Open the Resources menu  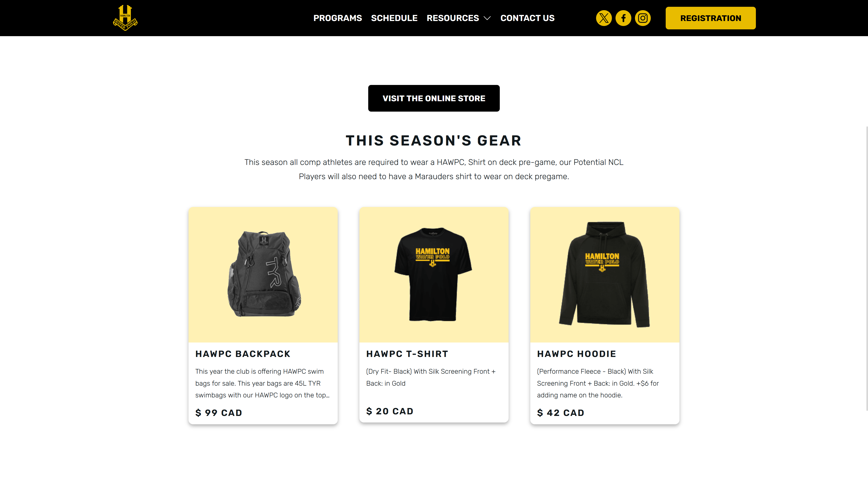coord(453,18)
